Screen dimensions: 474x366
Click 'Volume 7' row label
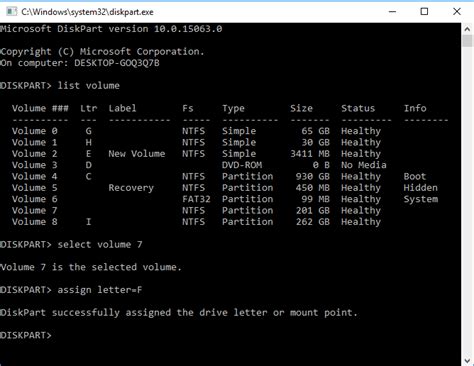click(35, 210)
